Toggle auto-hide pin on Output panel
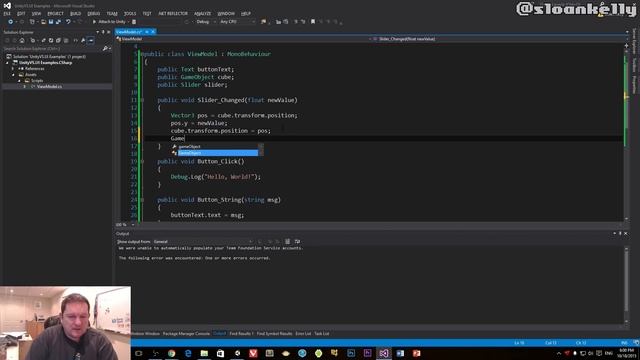Screen dimensions: 640x360 [620, 233]
